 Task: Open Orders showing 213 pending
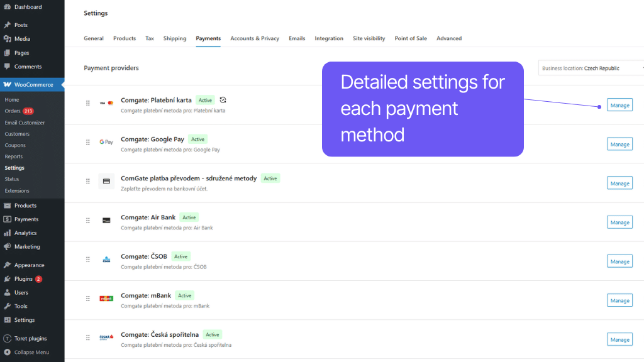(19, 111)
